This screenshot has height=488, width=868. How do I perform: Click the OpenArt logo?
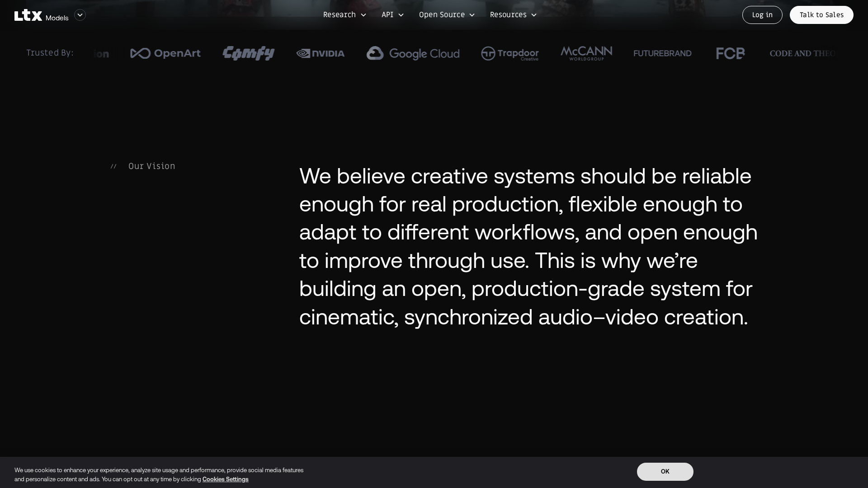pyautogui.click(x=165, y=53)
